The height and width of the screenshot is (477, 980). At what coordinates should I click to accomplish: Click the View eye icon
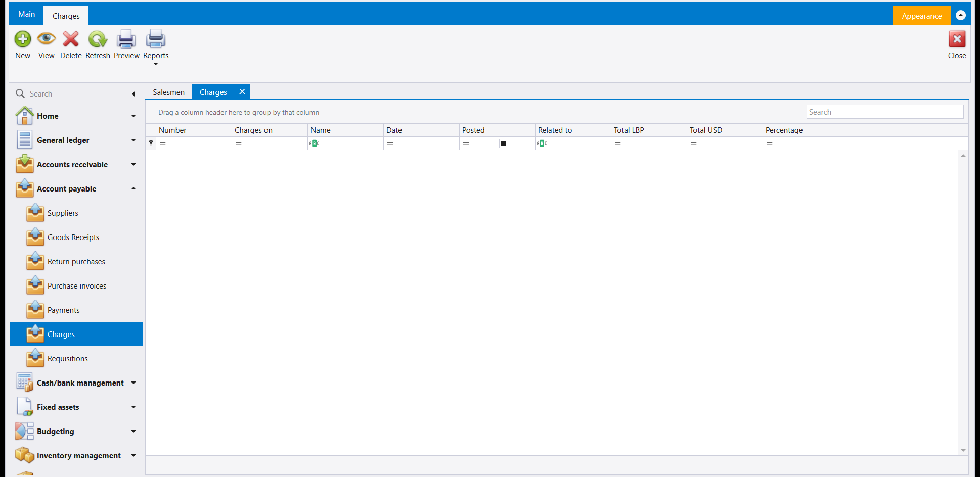click(x=47, y=38)
